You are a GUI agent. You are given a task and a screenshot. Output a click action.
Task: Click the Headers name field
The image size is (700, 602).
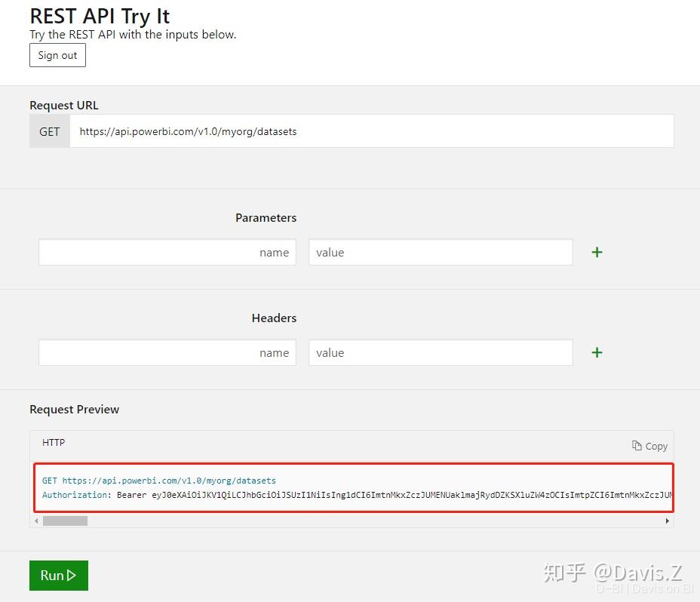click(x=167, y=352)
